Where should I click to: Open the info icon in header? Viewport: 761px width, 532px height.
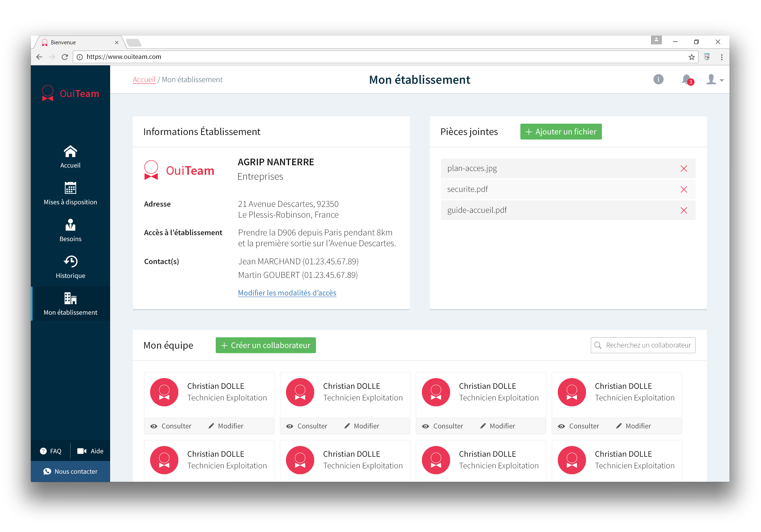[x=658, y=80]
